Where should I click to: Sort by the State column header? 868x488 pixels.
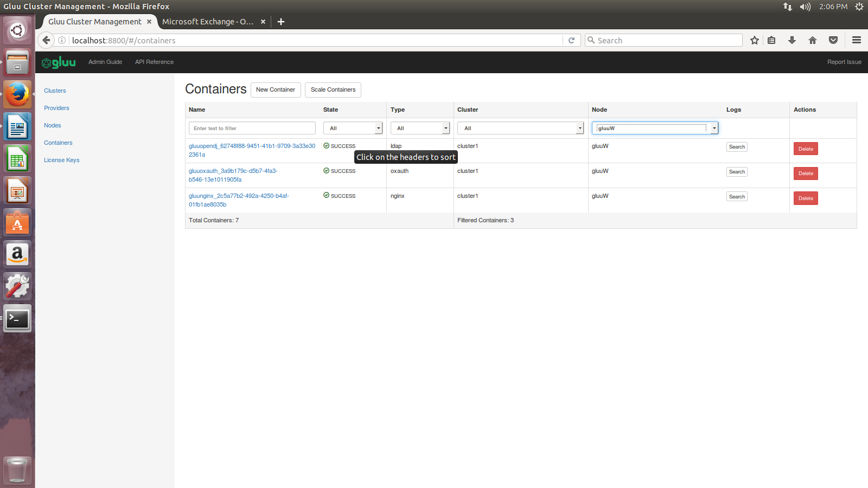(330, 110)
